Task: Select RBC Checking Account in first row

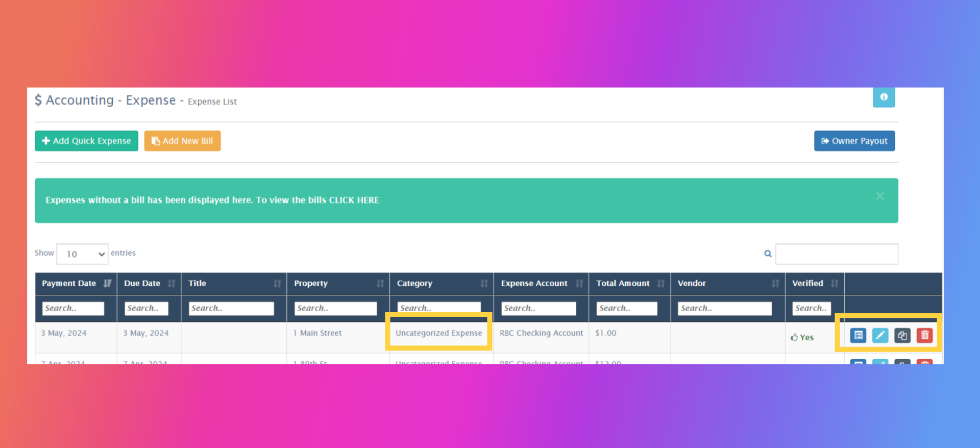Action: click(x=541, y=333)
